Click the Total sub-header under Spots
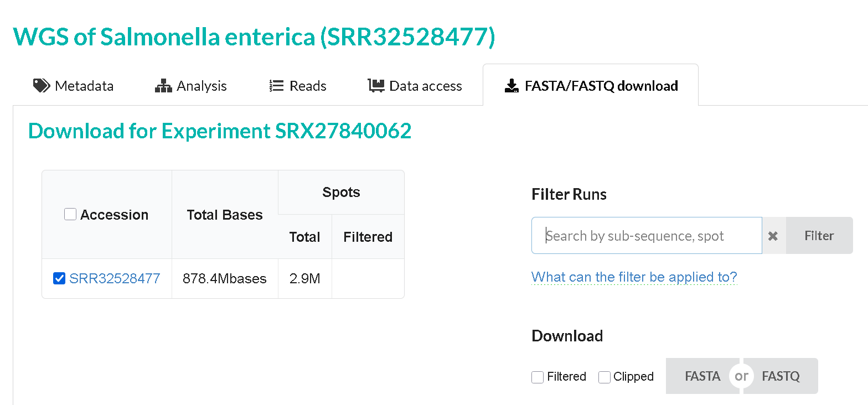Image resolution: width=868 pixels, height=405 pixels. [304, 237]
